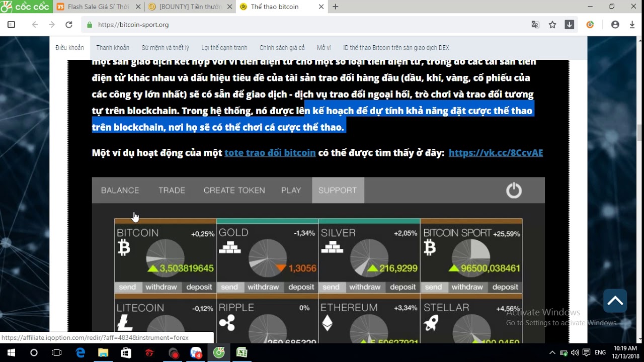Open Cortana search circle
Viewport: 644px width, 362px height.
tap(34, 353)
